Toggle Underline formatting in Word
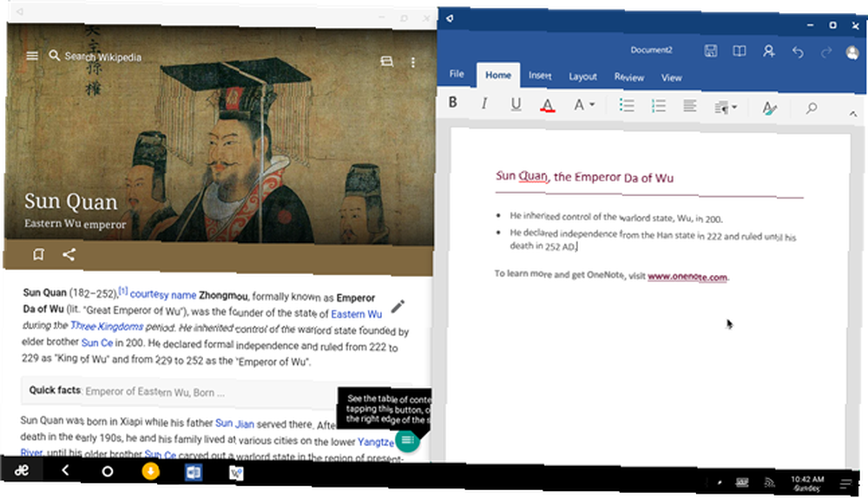868x498 pixels. [x=516, y=103]
